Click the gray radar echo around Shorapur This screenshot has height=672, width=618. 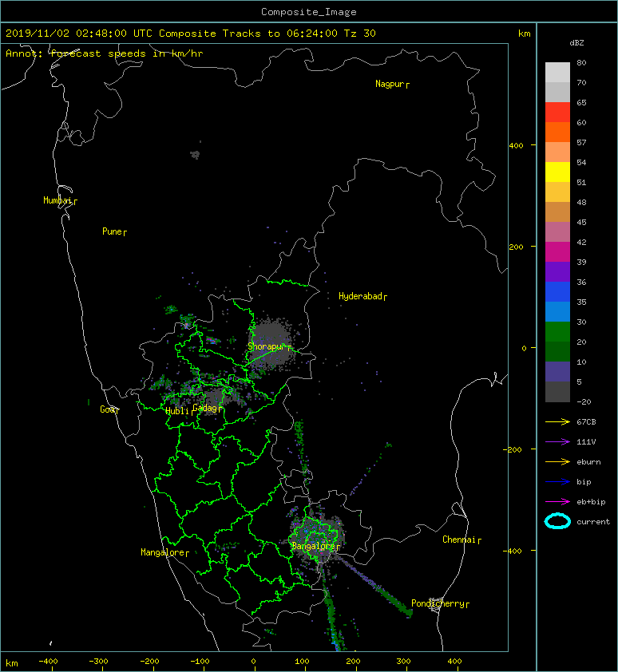tap(272, 343)
